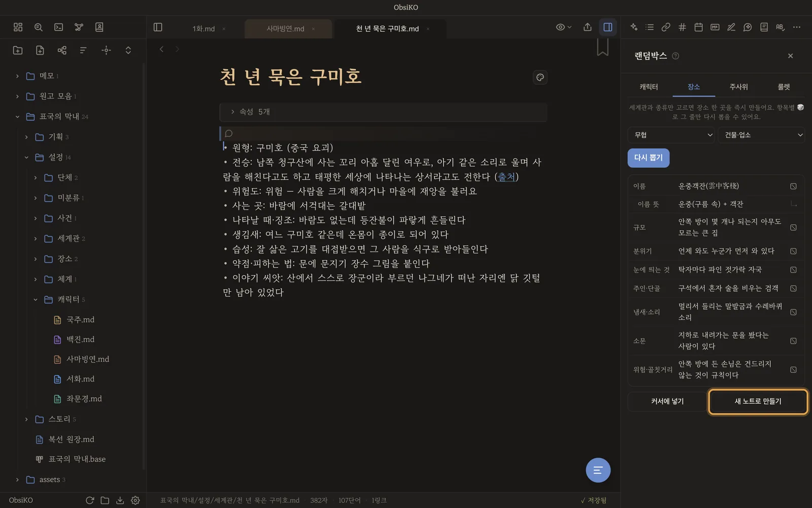This screenshot has width=812, height=508.
Task: Create a new folder with the folder-plus icon
Action: click(x=18, y=50)
